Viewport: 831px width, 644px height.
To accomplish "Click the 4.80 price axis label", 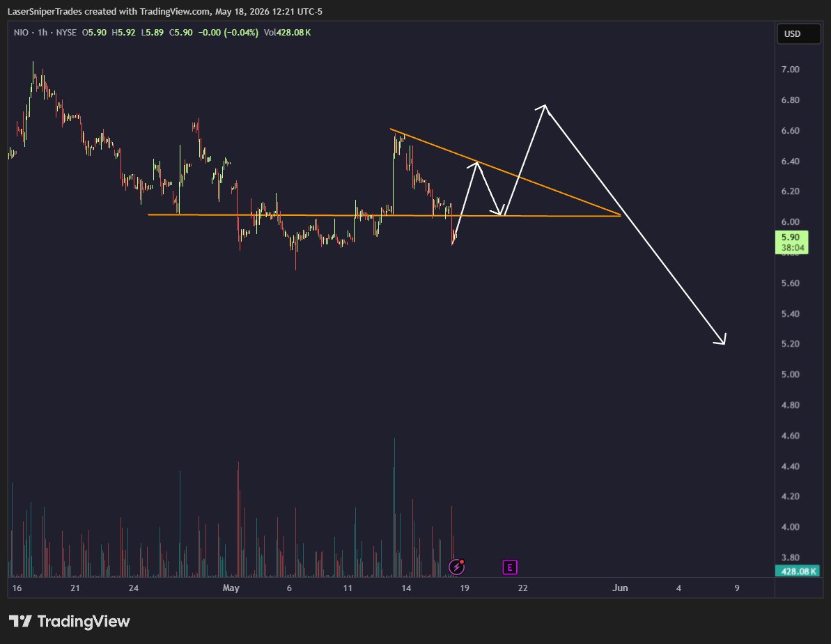I will (790, 405).
